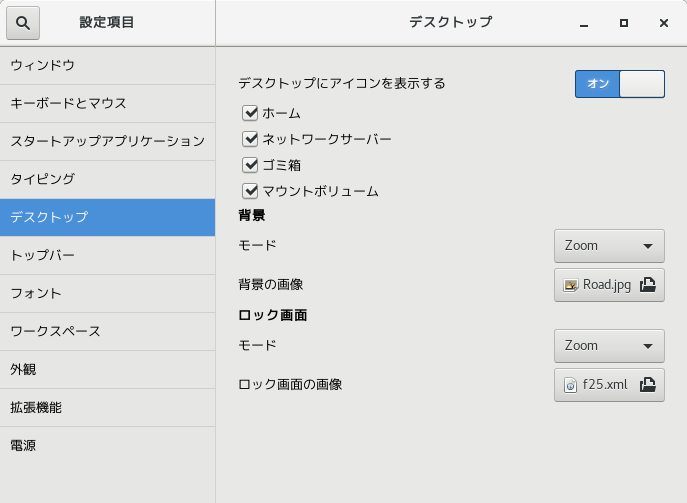Open the 背景 mode Zoom dropdown

[609, 246]
